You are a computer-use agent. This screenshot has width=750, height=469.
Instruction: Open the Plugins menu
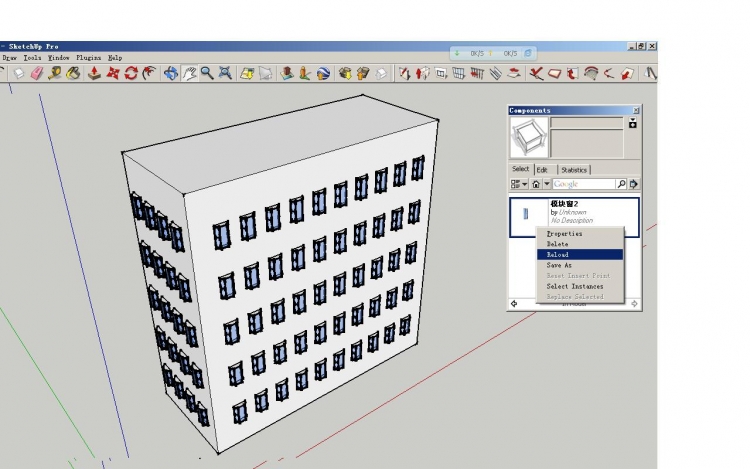click(x=88, y=58)
